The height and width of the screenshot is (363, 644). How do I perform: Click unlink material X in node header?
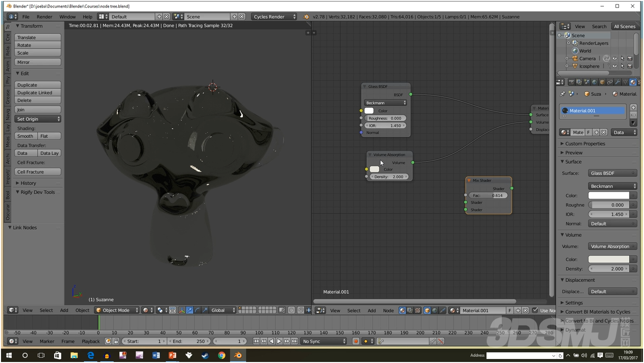(525, 310)
